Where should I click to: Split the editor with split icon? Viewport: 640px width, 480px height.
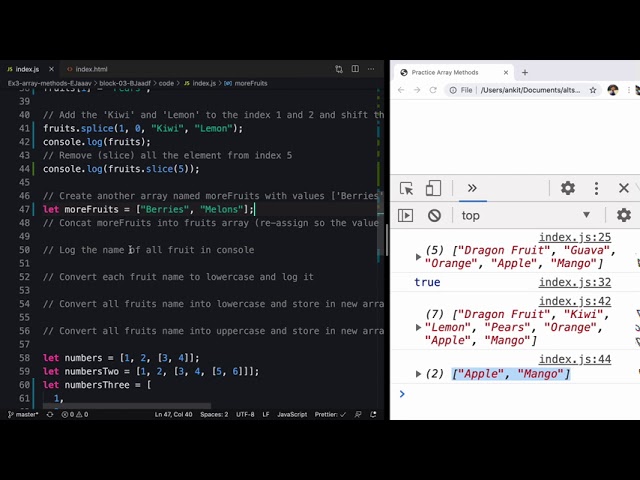(355, 69)
